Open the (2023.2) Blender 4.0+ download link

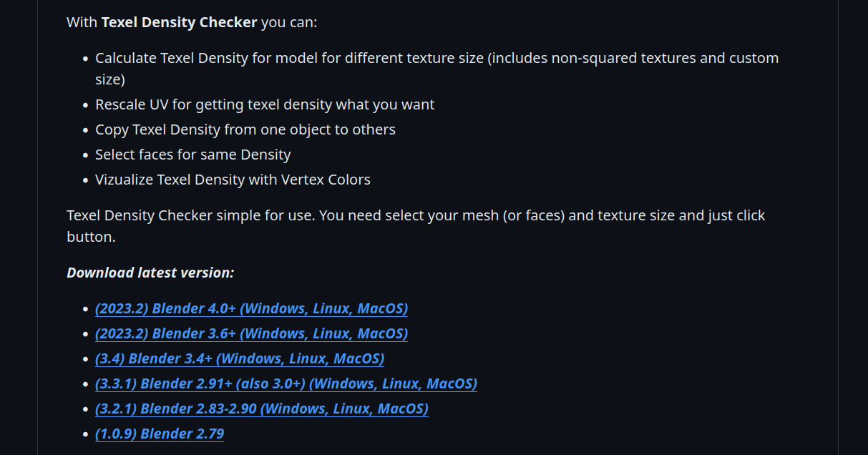click(x=251, y=309)
